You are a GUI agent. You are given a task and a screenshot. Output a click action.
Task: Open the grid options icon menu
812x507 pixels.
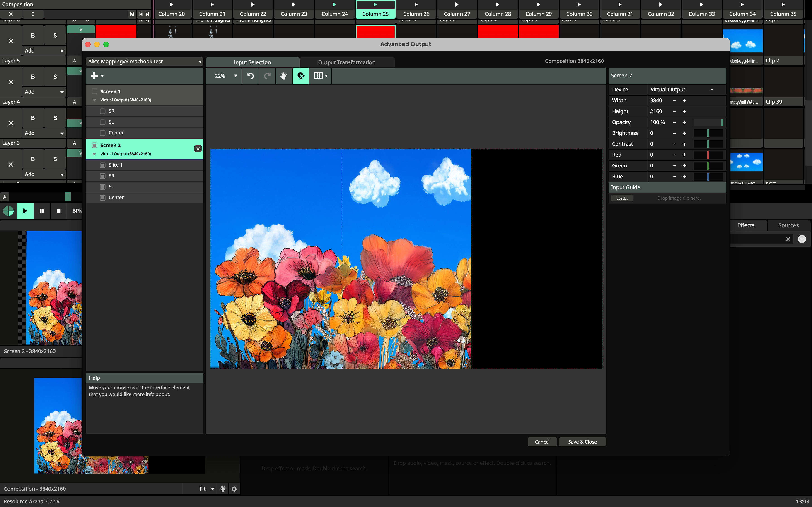(x=320, y=76)
